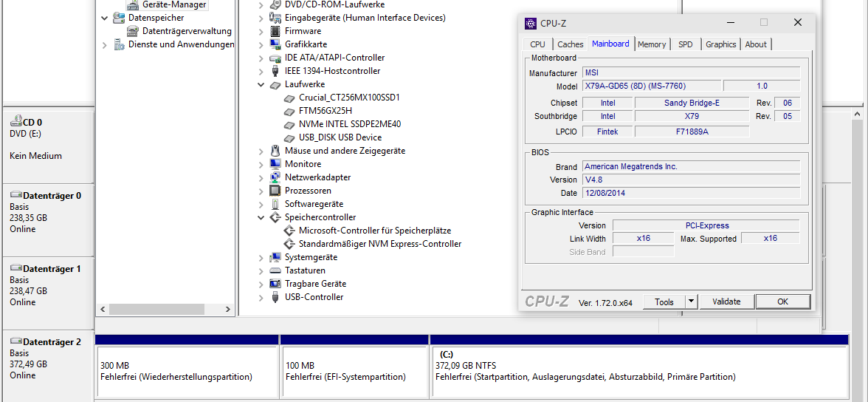Click the Firmware category icon
The image size is (868, 402).
[275, 31]
